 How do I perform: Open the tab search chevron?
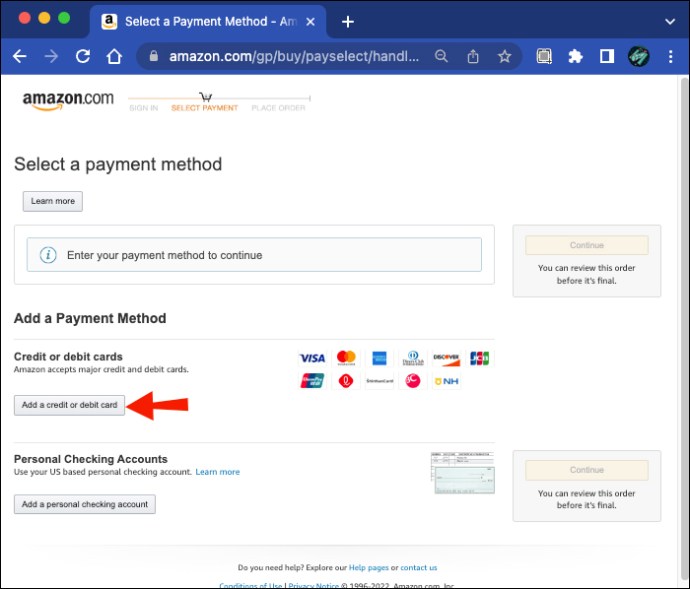pyautogui.click(x=670, y=22)
